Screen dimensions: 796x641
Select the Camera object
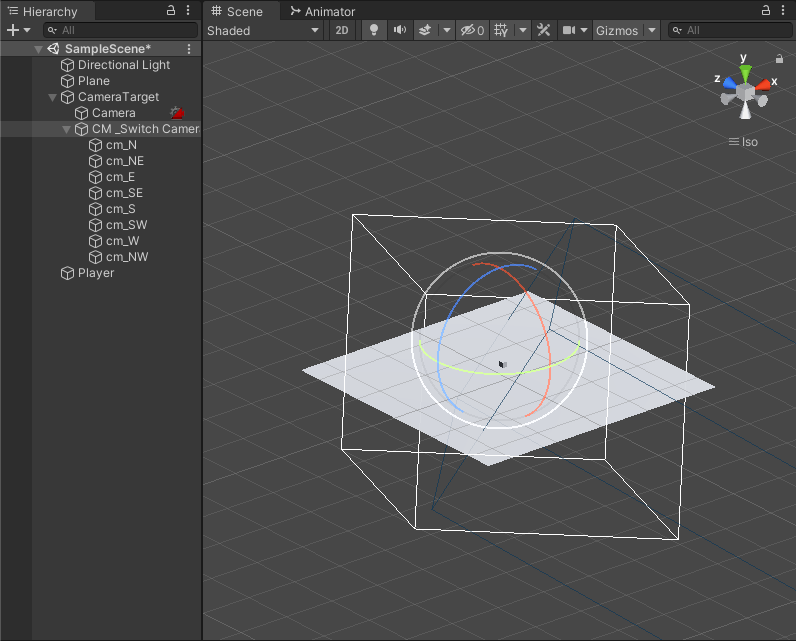pyautogui.click(x=113, y=113)
